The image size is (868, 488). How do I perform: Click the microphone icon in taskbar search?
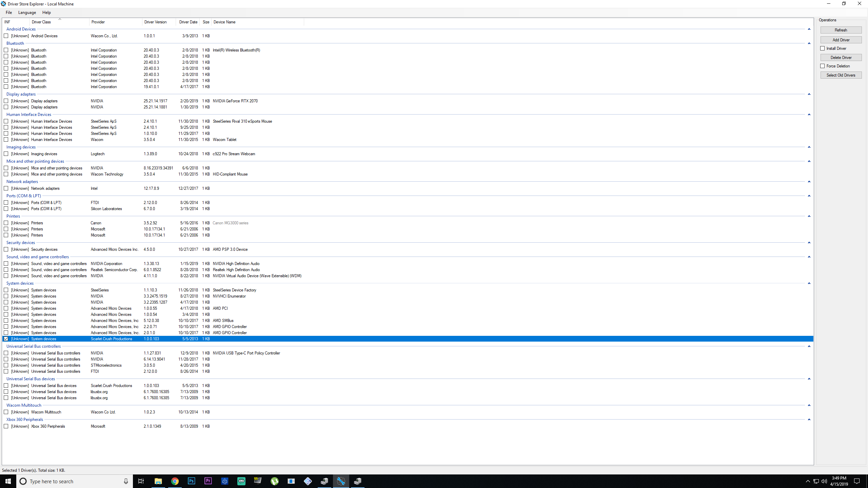tap(126, 481)
